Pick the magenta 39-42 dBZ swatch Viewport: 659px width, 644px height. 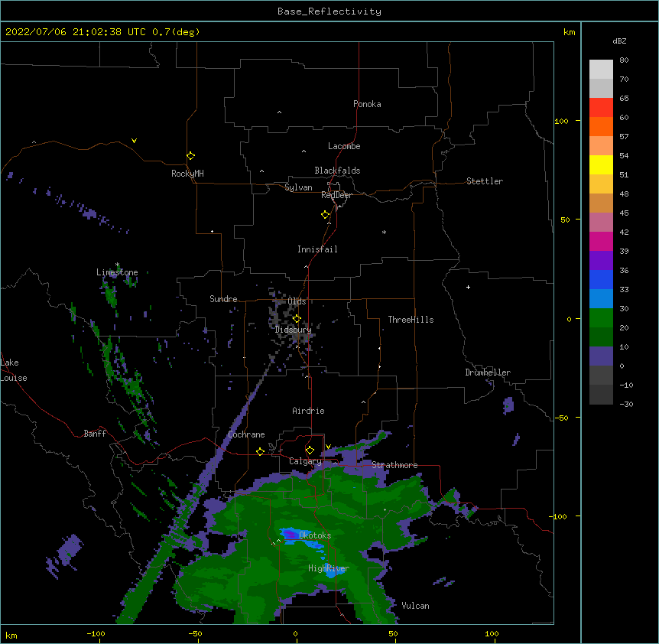click(601, 241)
